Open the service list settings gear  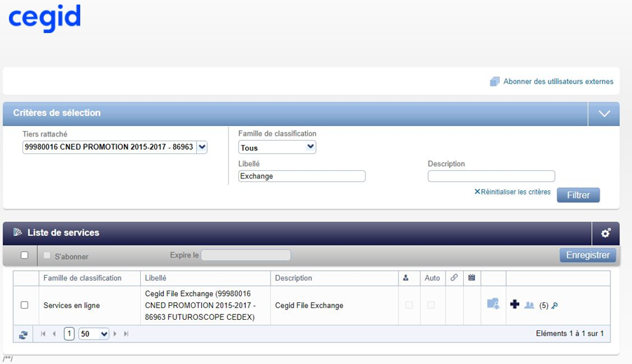[x=605, y=233]
